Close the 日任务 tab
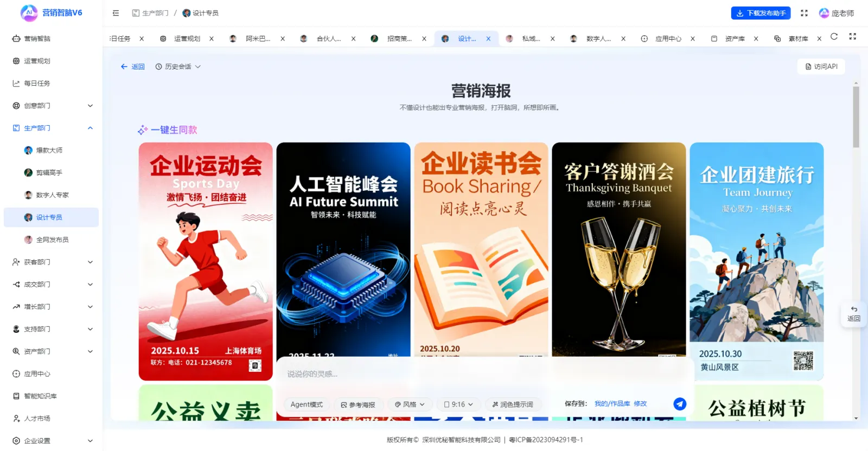The width and height of the screenshot is (868, 451). coord(142,38)
